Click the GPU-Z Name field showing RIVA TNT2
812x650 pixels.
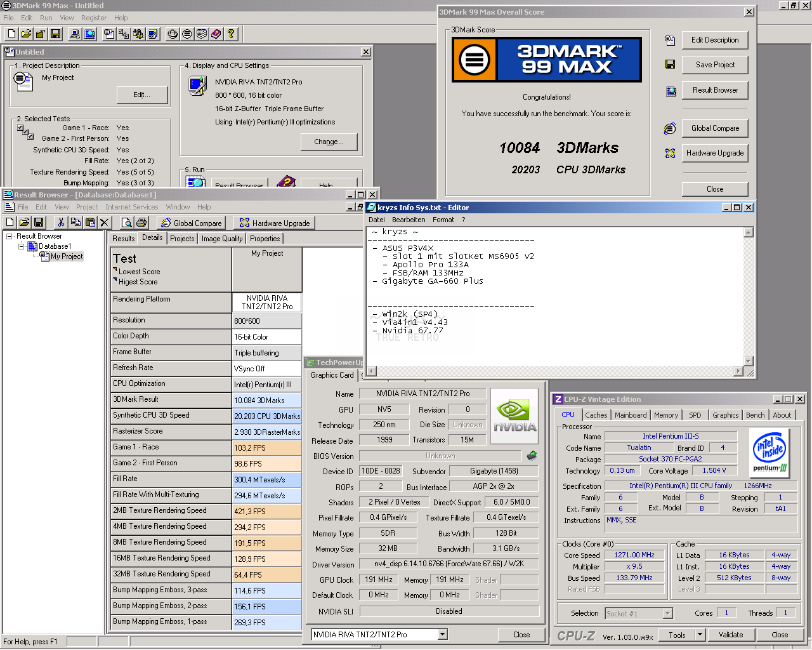point(422,394)
